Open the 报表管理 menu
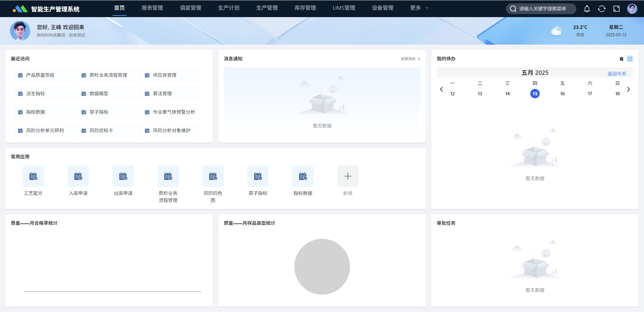 [x=152, y=8]
